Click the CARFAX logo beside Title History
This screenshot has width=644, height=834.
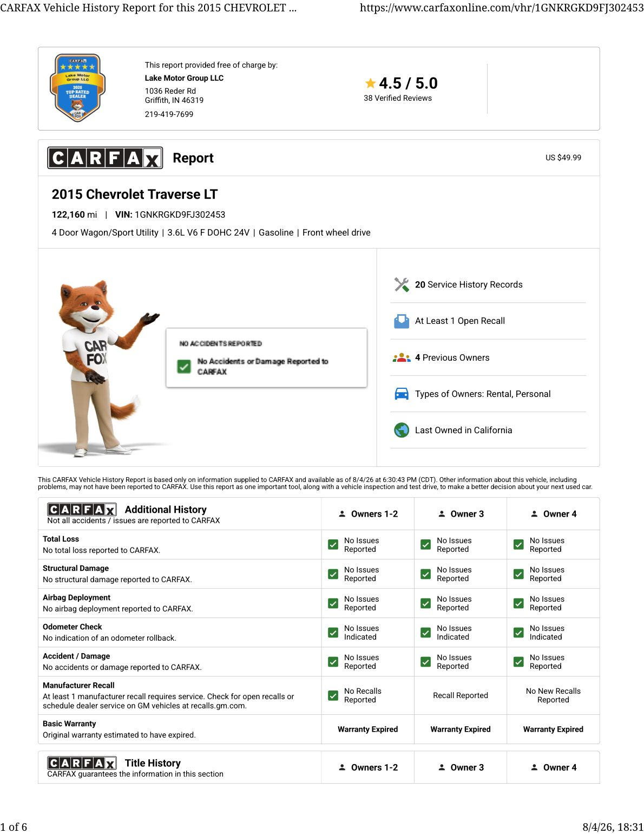click(x=82, y=763)
